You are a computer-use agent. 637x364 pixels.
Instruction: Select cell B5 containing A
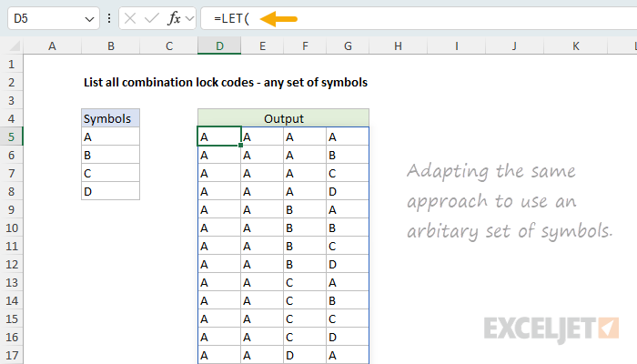pyautogui.click(x=110, y=136)
